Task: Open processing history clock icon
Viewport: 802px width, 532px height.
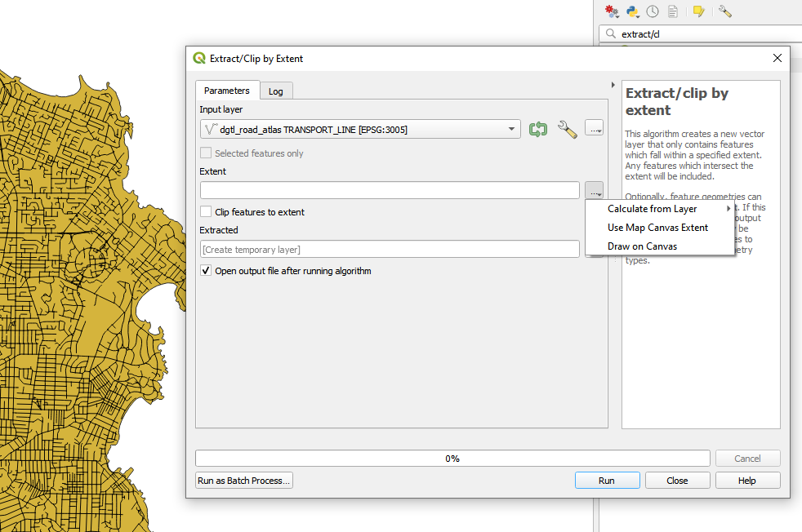Action: coord(653,11)
